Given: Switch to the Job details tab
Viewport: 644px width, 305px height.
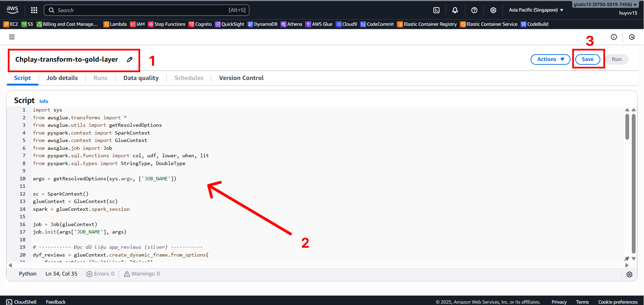Looking at the screenshot, I should coord(62,78).
